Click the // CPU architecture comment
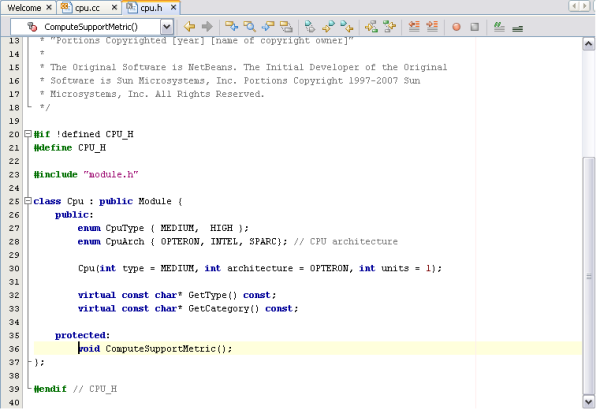The image size is (600, 410). 346,242
